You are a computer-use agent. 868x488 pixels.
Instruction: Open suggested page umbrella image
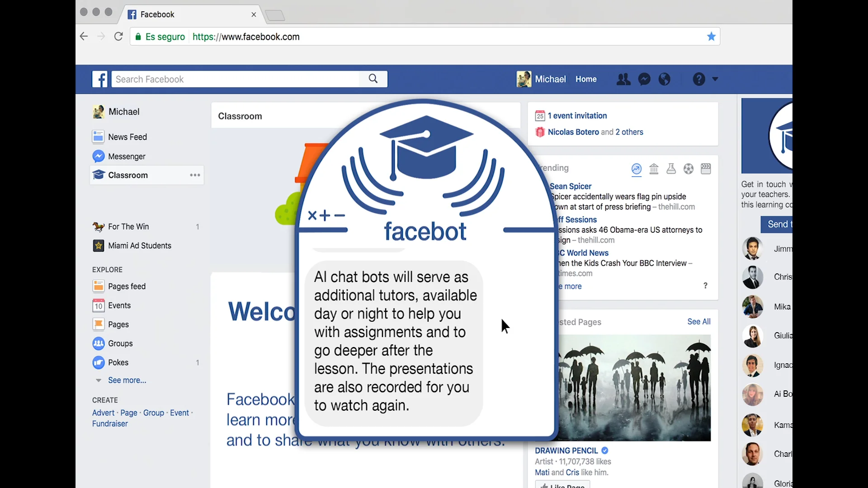634,388
